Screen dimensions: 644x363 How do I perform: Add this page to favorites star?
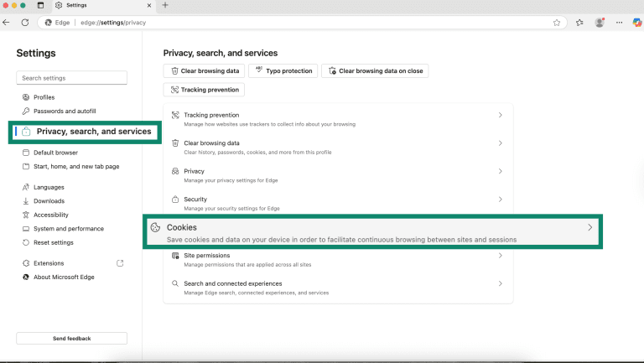coord(557,23)
